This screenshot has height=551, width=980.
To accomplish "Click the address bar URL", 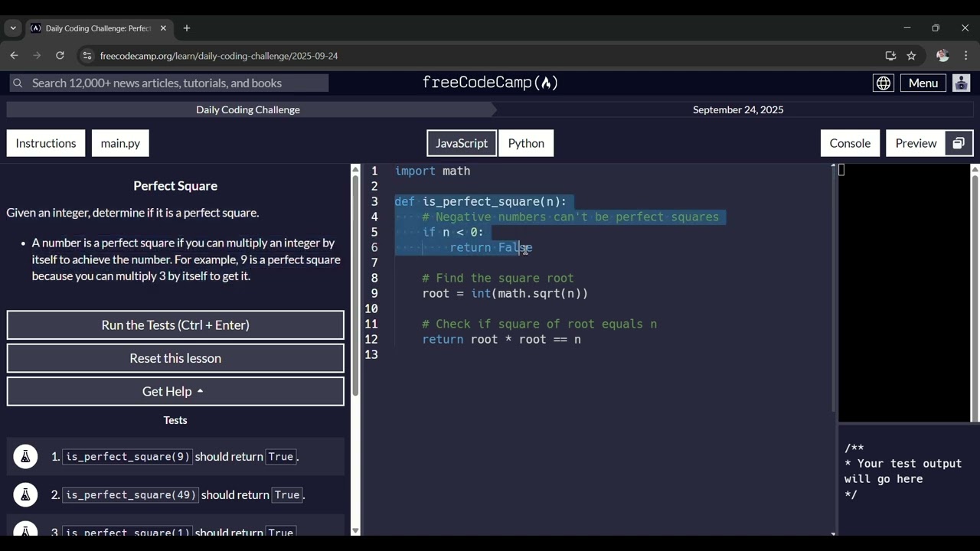I will pos(219,56).
